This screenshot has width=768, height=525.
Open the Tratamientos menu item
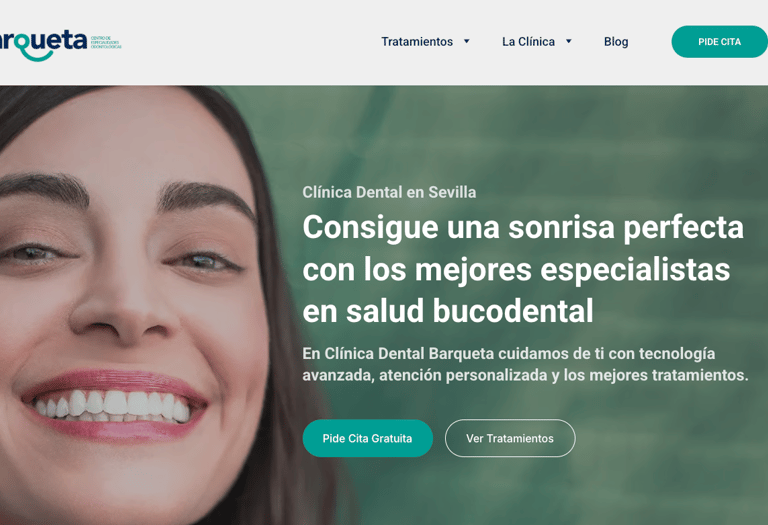[x=417, y=42]
